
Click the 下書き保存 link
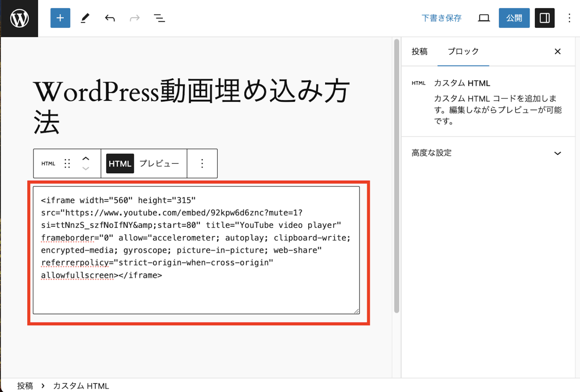click(441, 18)
